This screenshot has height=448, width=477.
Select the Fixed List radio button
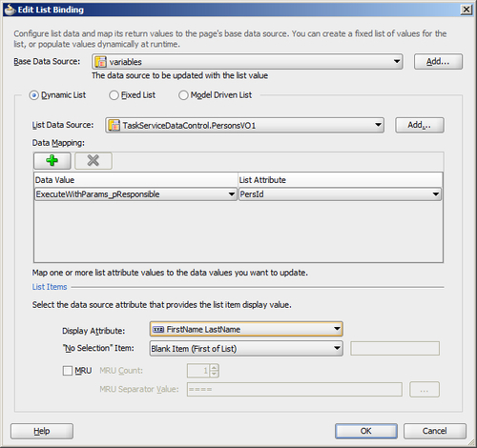tap(114, 95)
